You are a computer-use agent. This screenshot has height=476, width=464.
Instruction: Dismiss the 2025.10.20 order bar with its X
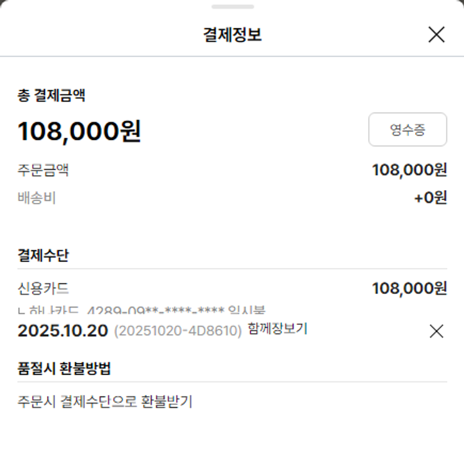click(x=436, y=331)
